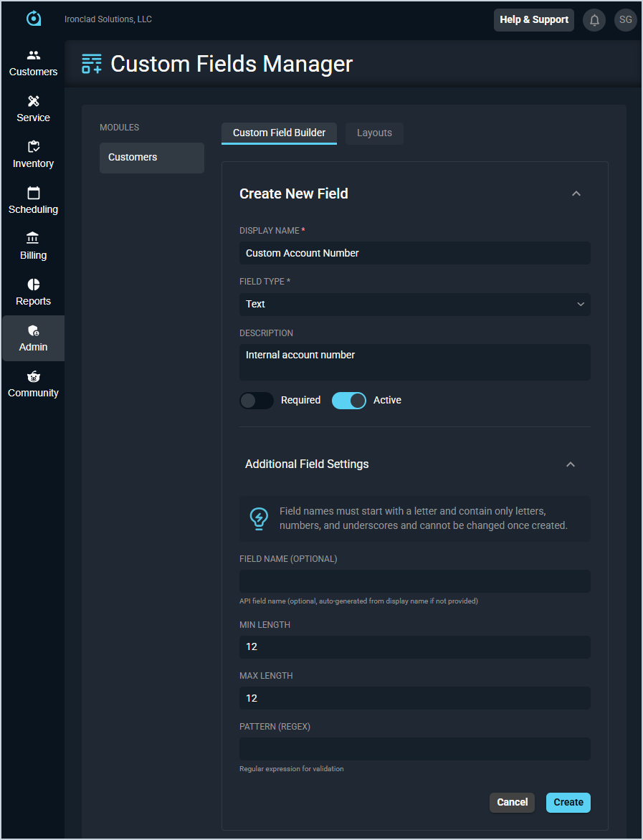Collapse the Create New Field section

click(576, 194)
